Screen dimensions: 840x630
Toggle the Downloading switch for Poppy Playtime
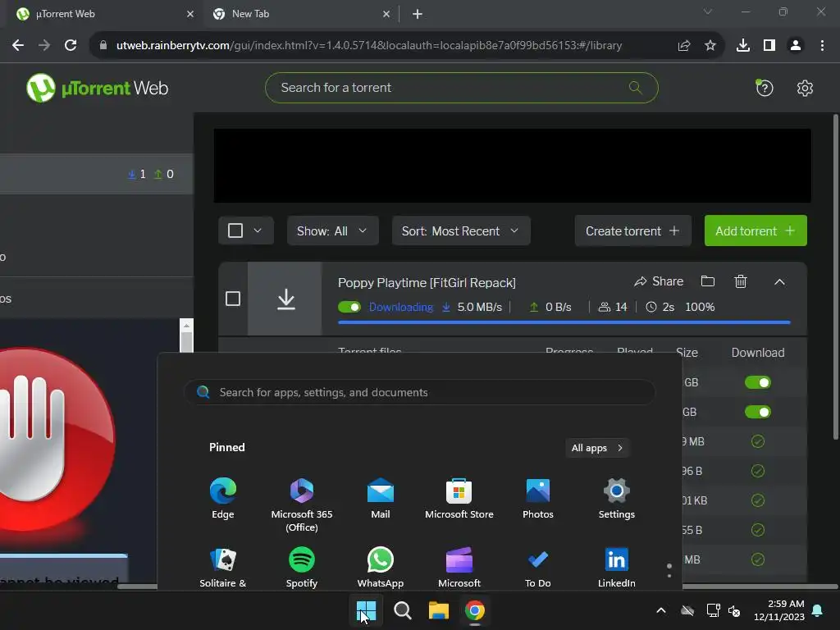349,307
